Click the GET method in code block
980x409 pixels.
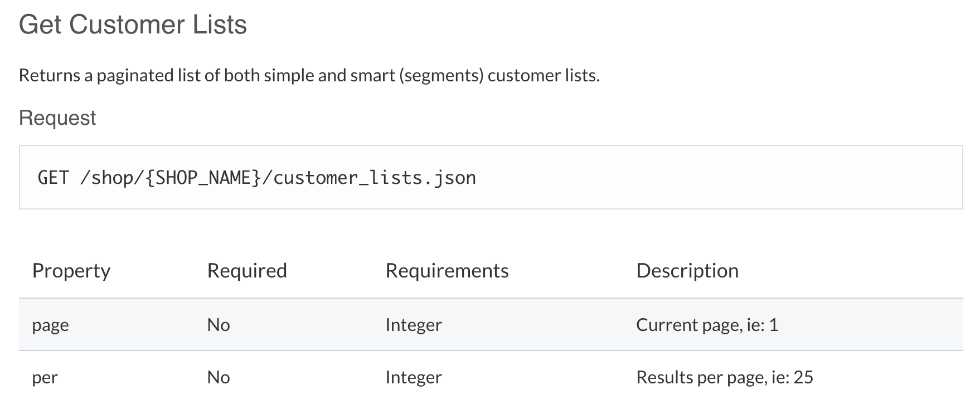coord(53,178)
